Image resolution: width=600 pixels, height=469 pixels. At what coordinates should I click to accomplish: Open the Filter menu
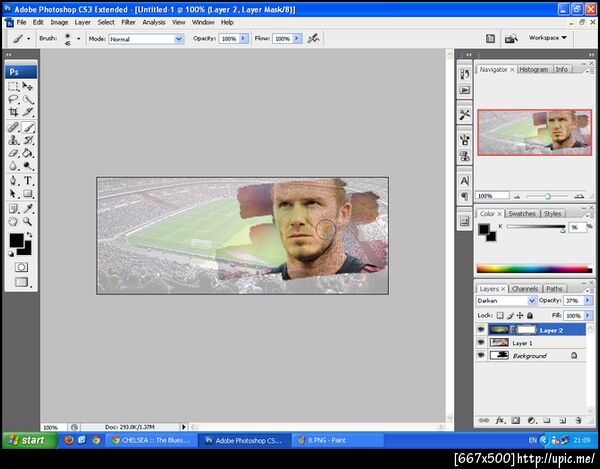click(129, 21)
